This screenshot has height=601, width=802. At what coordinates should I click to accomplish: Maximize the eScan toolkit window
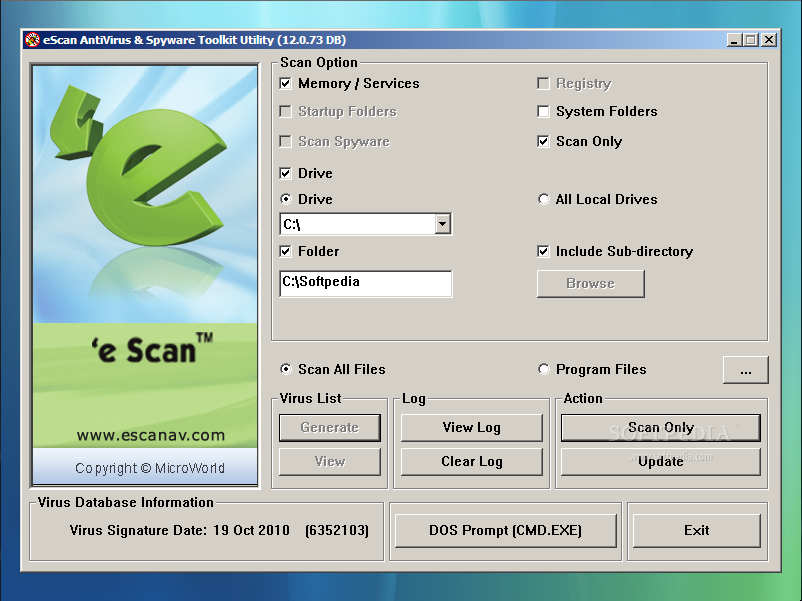(751, 40)
